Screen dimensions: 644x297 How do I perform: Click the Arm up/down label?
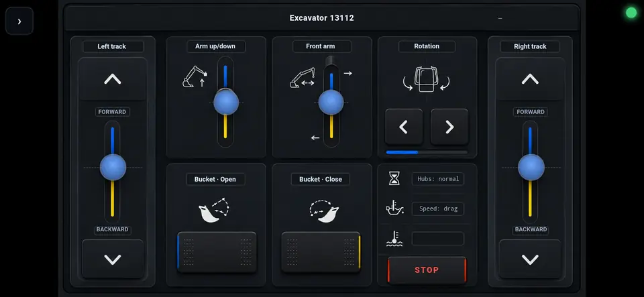click(x=215, y=46)
